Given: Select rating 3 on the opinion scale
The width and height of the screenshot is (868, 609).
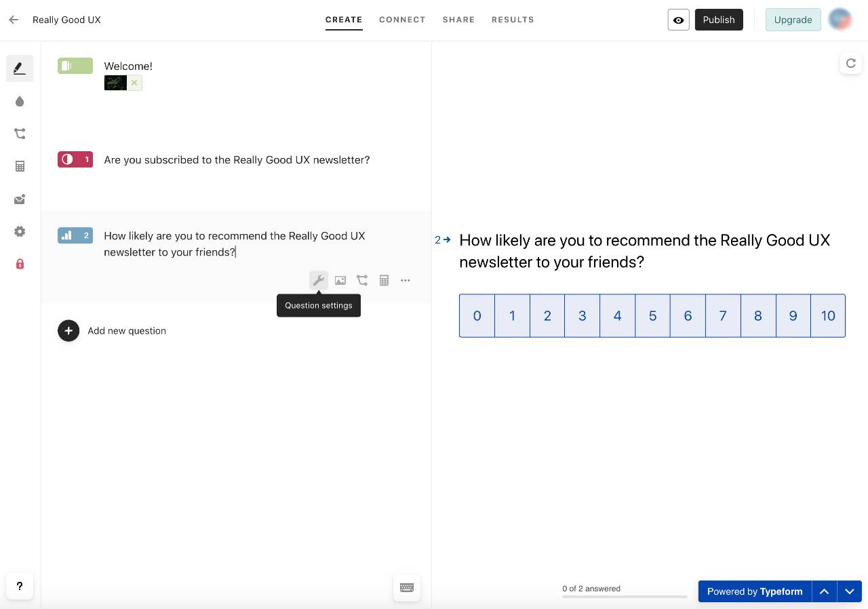Looking at the screenshot, I should click(582, 315).
